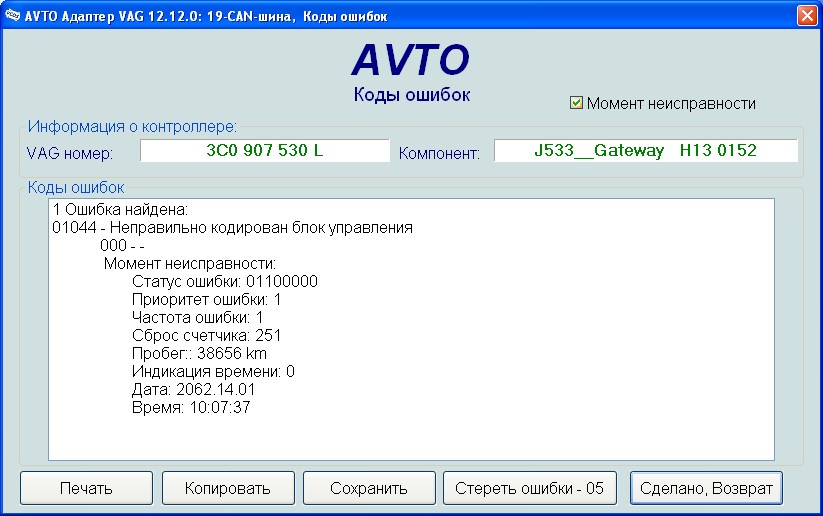Clear faults with Стереть ошибки - 05
The height and width of the screenshot is (516, 823).
point(529,488)
